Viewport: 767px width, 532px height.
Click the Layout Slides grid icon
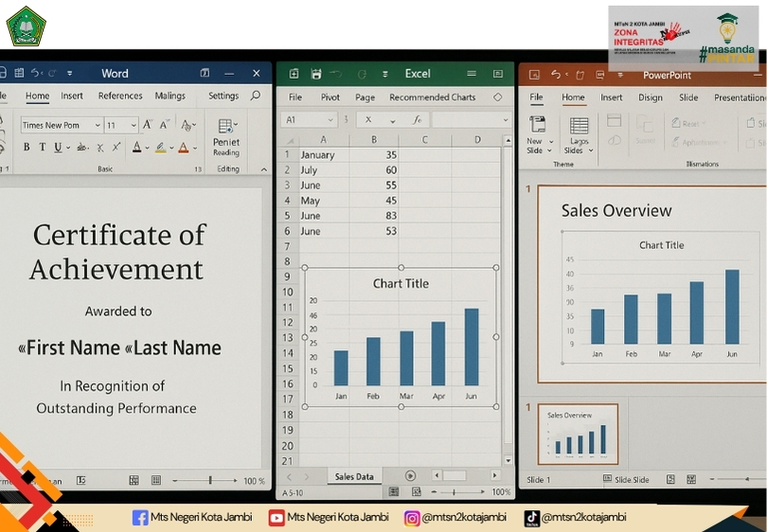coord(580,126)
